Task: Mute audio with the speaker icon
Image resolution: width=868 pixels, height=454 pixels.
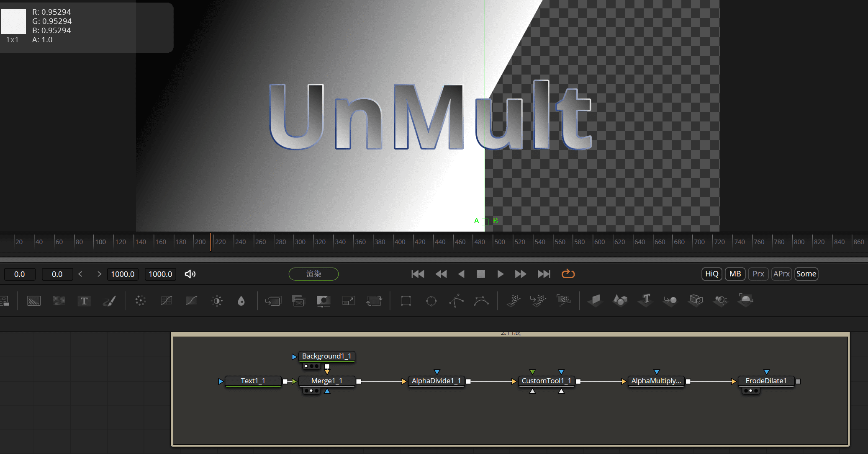Action: pyautogui.click(x=190, y=274)
